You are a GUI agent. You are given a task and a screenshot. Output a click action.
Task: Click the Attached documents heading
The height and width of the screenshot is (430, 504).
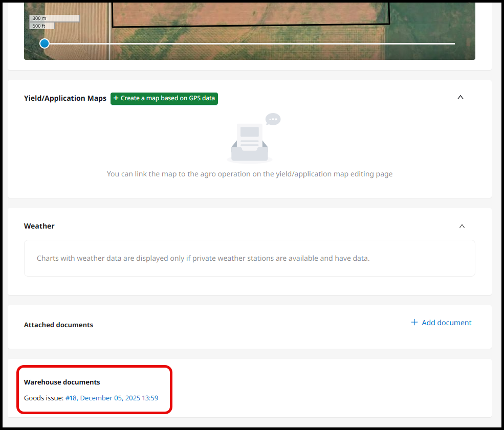coord(58,325)
